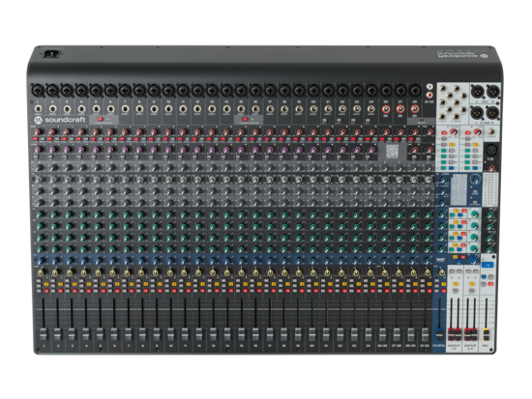Image resolution: width=532 pixels, height=399 pixels.
Task: Select the T/B talkback XLR input
Action: (x=491, y=149)
